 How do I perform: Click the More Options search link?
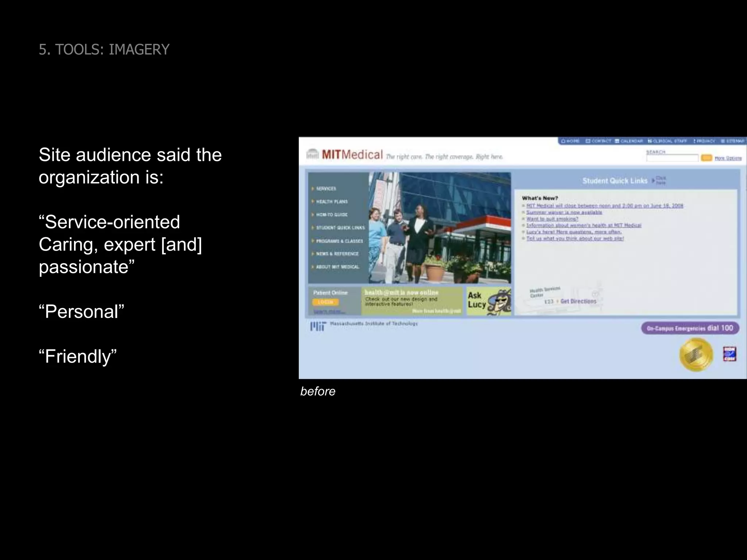click(x=728, y=158)
